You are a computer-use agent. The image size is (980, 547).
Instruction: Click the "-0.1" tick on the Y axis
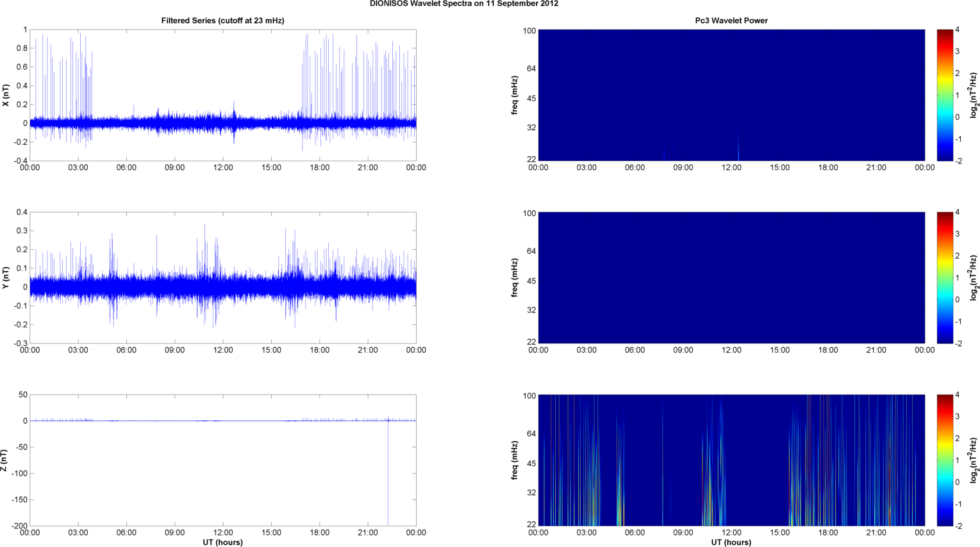(x=21, y=306)
